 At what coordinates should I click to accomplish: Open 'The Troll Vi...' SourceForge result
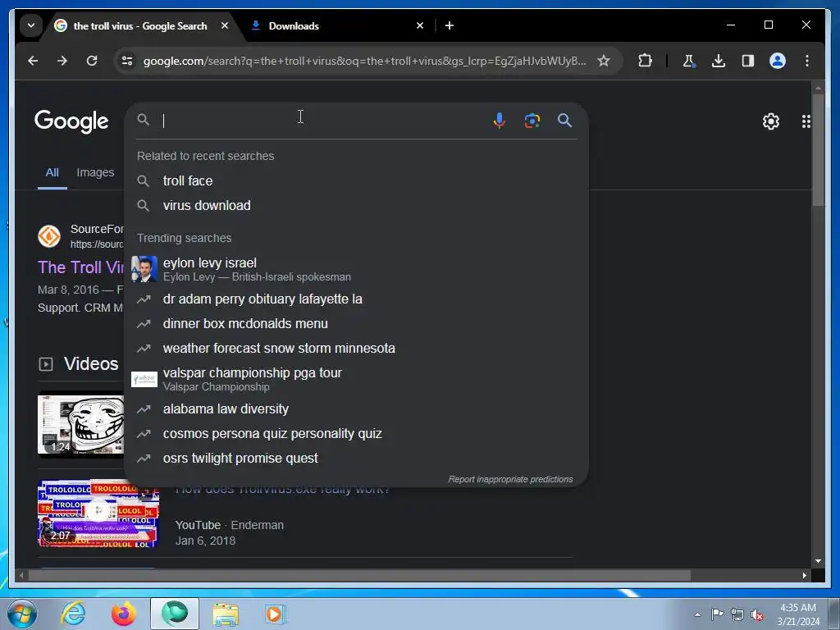coord(80,267)
